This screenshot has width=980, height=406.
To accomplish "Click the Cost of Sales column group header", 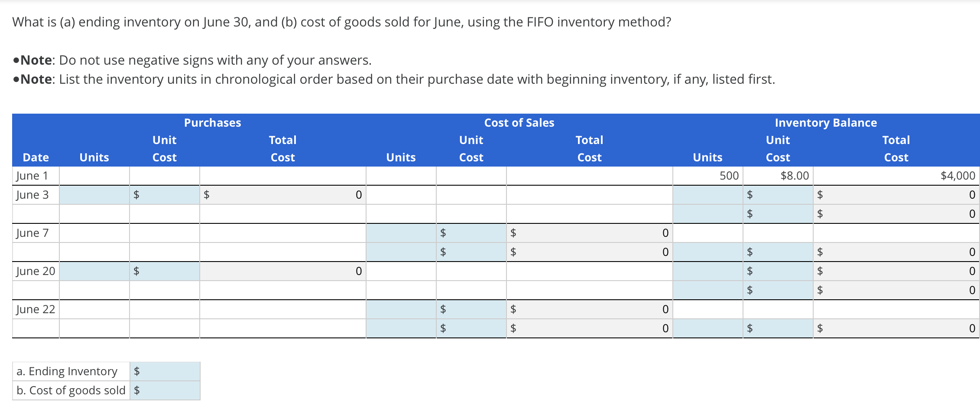I will click(x=519, y=123).
